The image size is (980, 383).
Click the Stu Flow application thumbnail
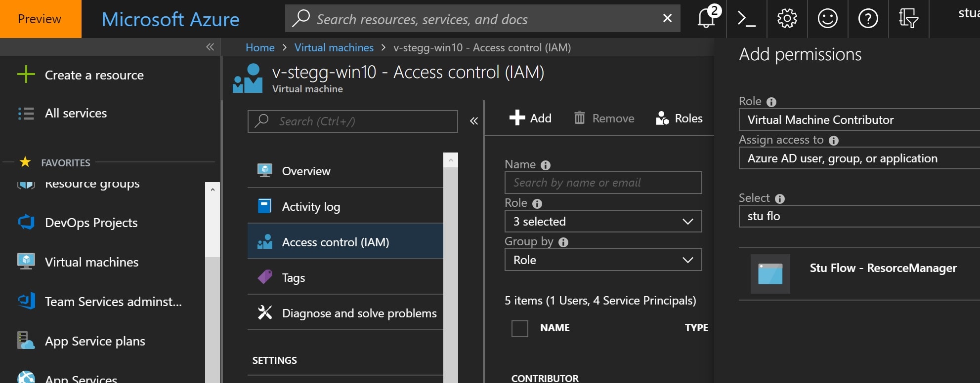click(x=770, y=274)
